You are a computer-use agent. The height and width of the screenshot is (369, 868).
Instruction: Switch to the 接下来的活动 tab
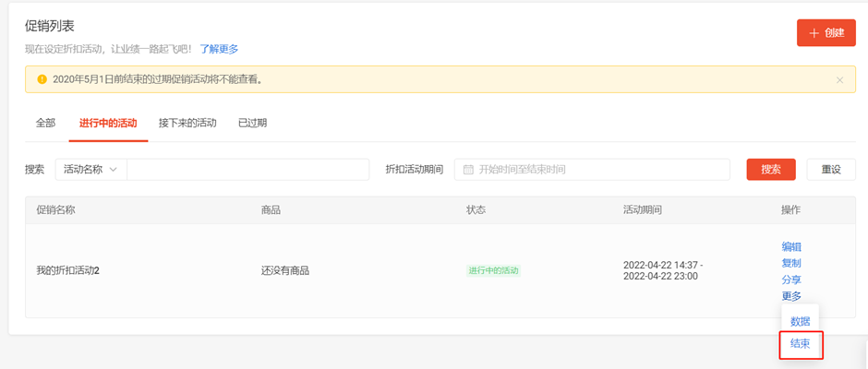(187, 123)
